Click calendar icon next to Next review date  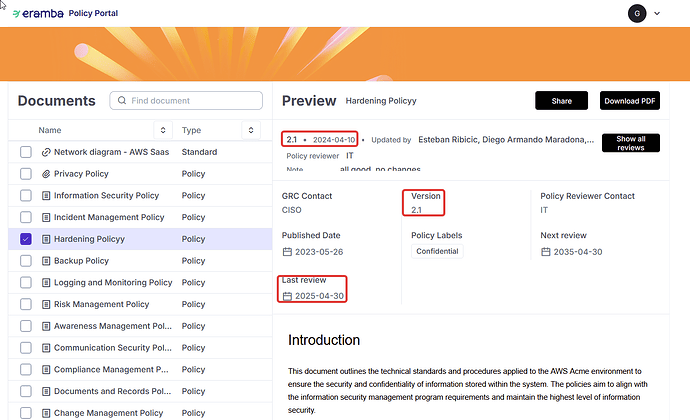pos(546,252)
